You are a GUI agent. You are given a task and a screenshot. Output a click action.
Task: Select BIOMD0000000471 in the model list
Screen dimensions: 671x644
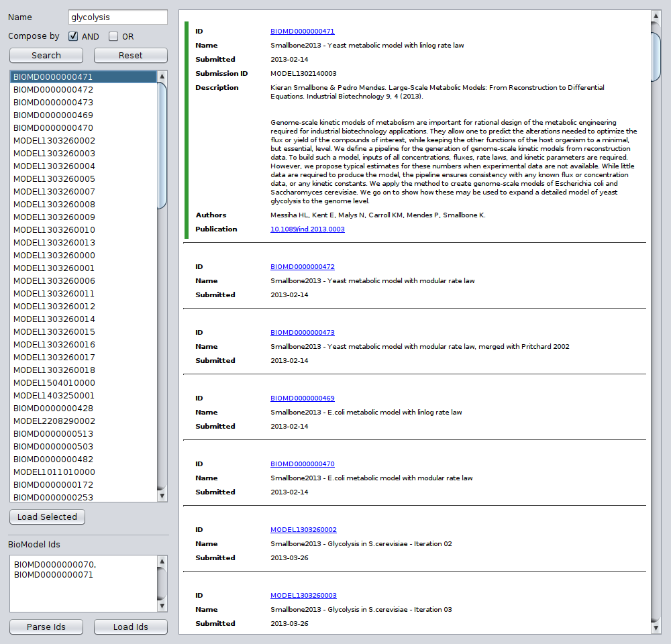point(83,77)
